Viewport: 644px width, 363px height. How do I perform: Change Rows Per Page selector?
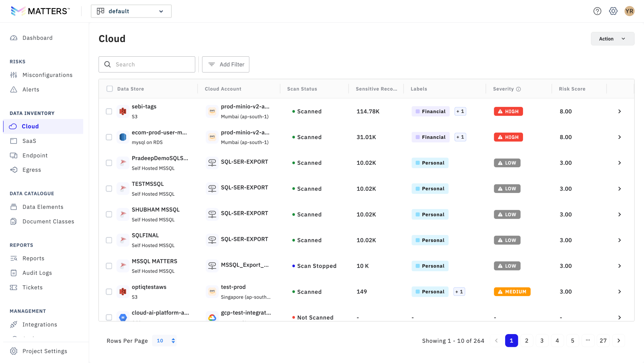coord(165,341)
